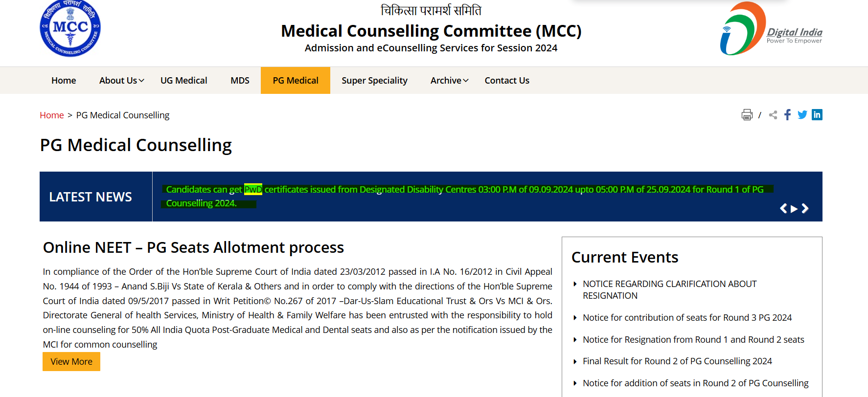Show next news ticker item

[805, 209]
